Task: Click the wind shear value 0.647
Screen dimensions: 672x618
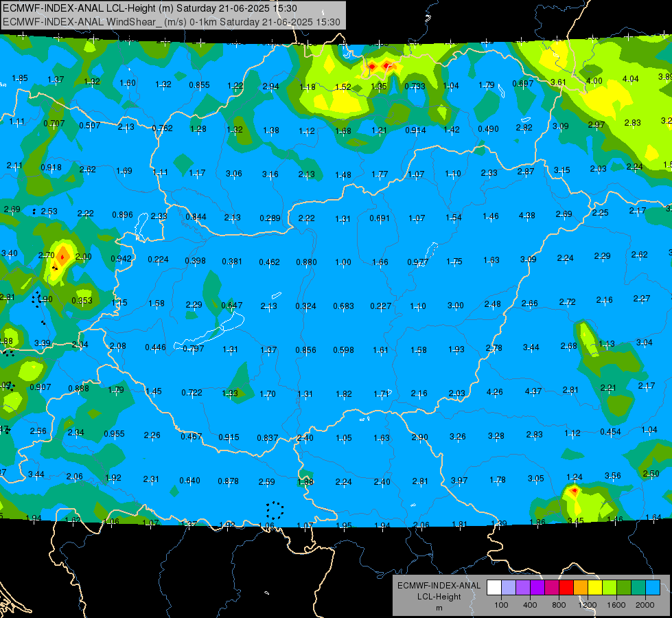Action: [232, 305]
